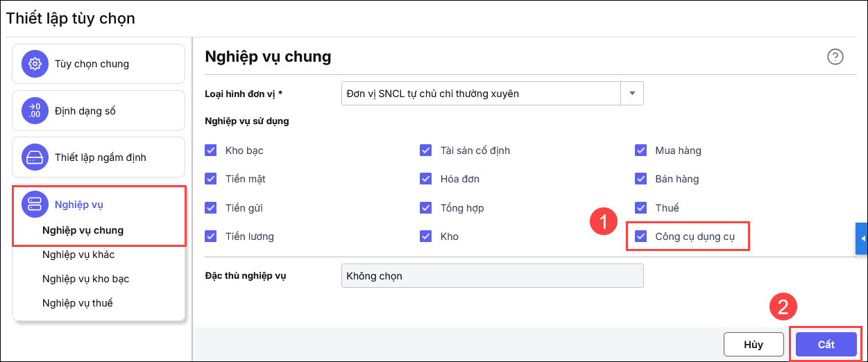The image size is (868, 362).
Task: Disable the Tiền lương checkbox
Action: [x=211, y=236]
